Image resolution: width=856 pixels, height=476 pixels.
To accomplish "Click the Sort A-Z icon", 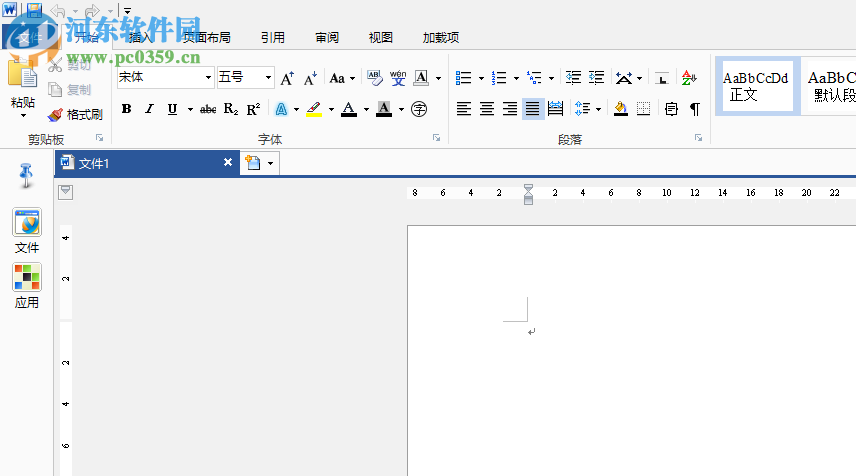I will 689,78.
